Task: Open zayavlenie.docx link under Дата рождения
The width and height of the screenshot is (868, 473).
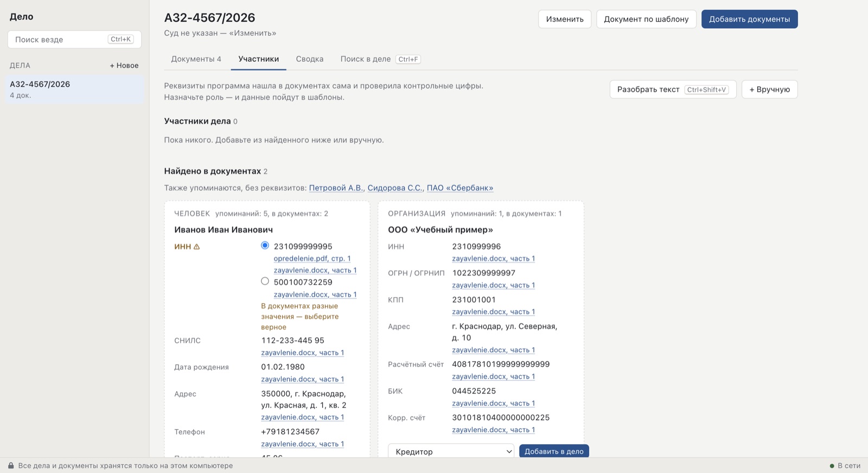Action: click(303, 379)
